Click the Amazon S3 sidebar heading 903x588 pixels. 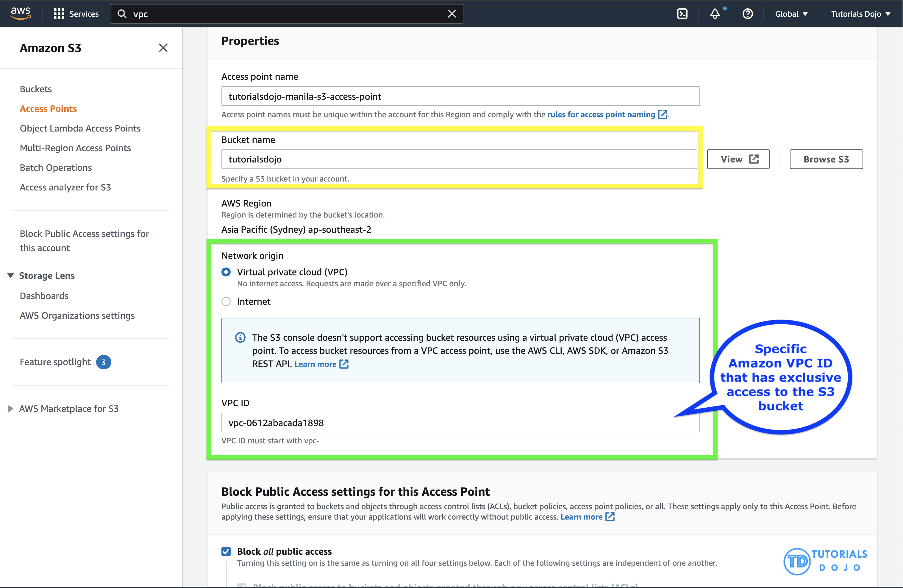51,48
